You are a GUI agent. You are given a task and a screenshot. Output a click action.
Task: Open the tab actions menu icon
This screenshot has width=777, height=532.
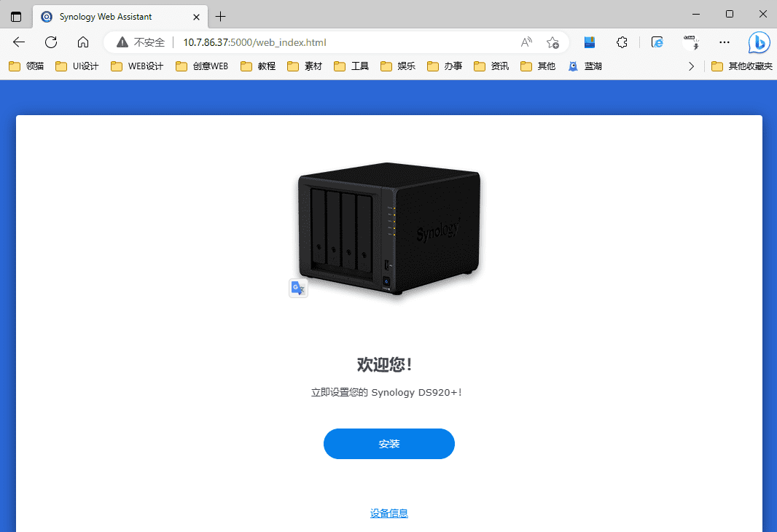click(16, 16)
